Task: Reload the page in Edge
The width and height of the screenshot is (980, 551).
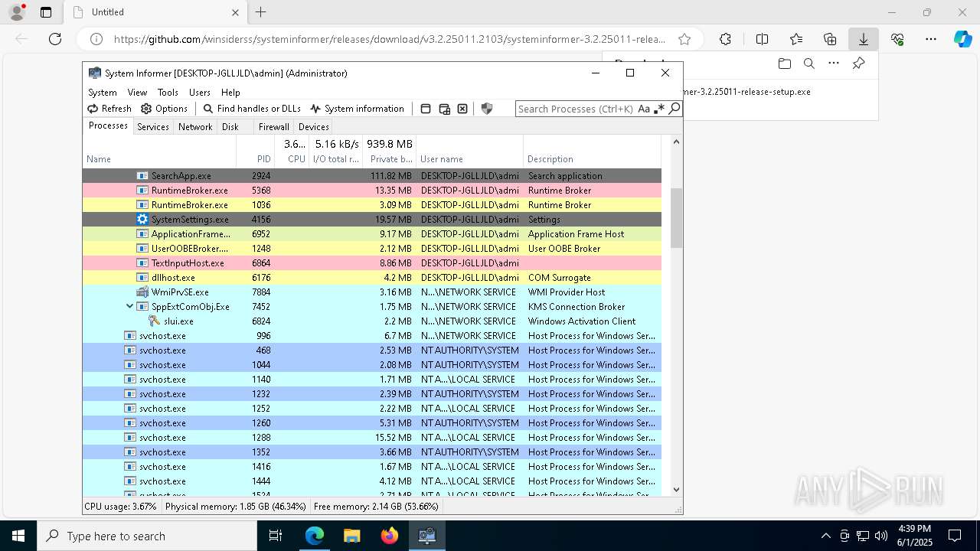Action: (x=55, y=39)
